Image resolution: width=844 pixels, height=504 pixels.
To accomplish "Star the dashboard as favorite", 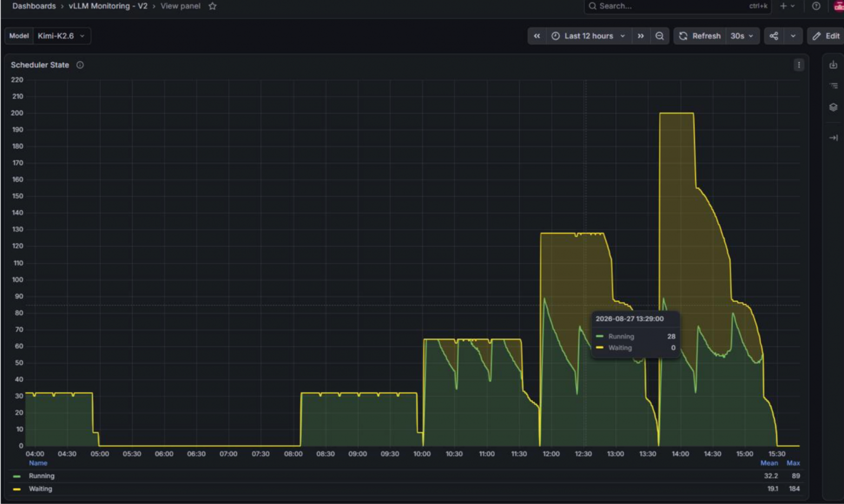I will pyautogui.click(x=213, y=6).
